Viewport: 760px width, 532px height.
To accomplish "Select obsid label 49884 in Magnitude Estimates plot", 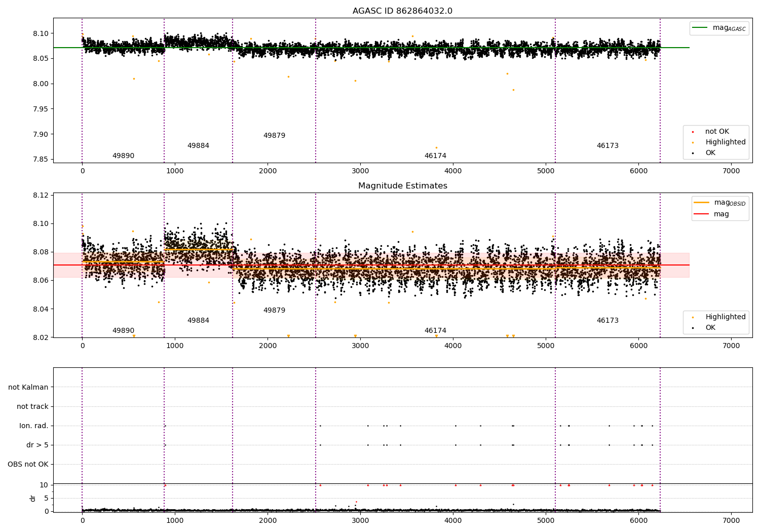I will (198, 321).
